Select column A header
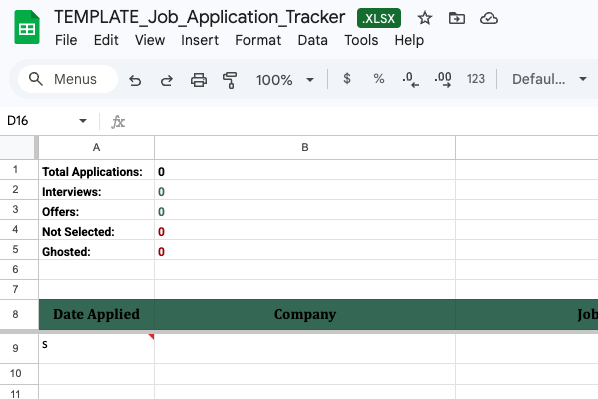The width and height of the screenshot is (598, 399). pos(96,148)
